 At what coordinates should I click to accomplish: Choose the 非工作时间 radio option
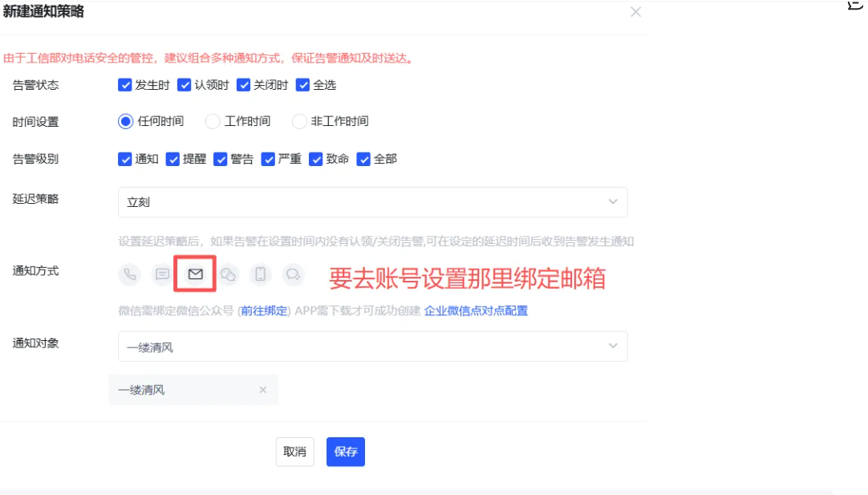[x=299, y=122]
